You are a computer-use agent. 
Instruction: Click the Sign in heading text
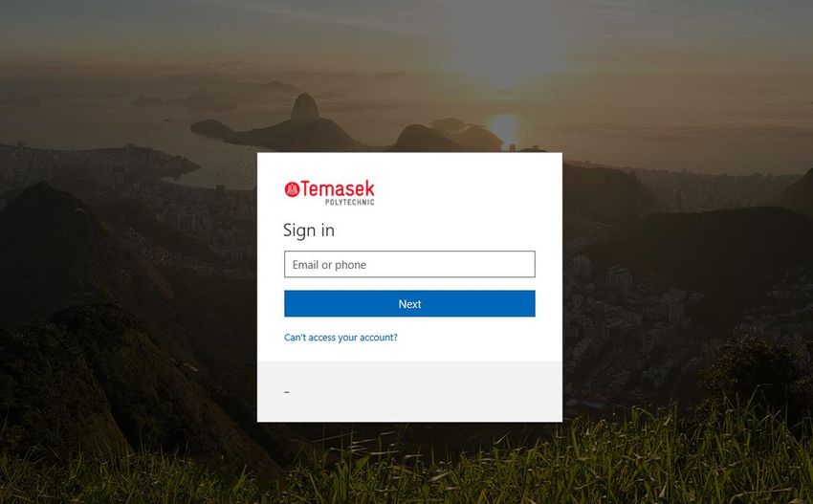(309, 230)
